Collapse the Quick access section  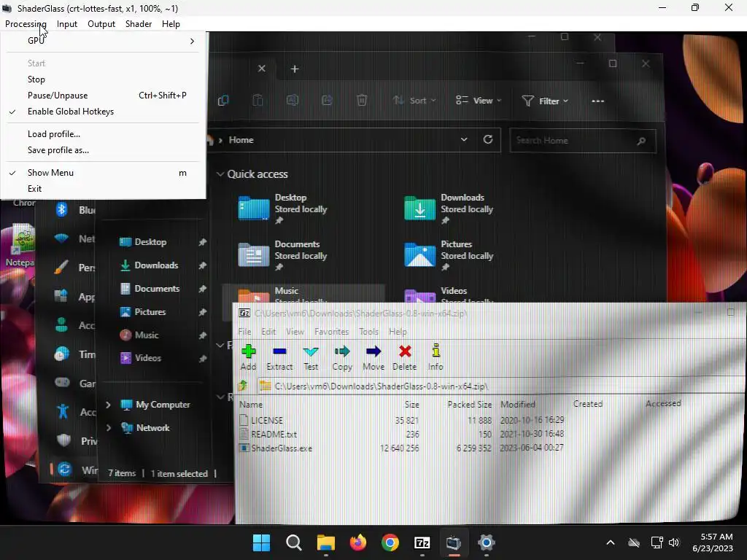[220, 174]
